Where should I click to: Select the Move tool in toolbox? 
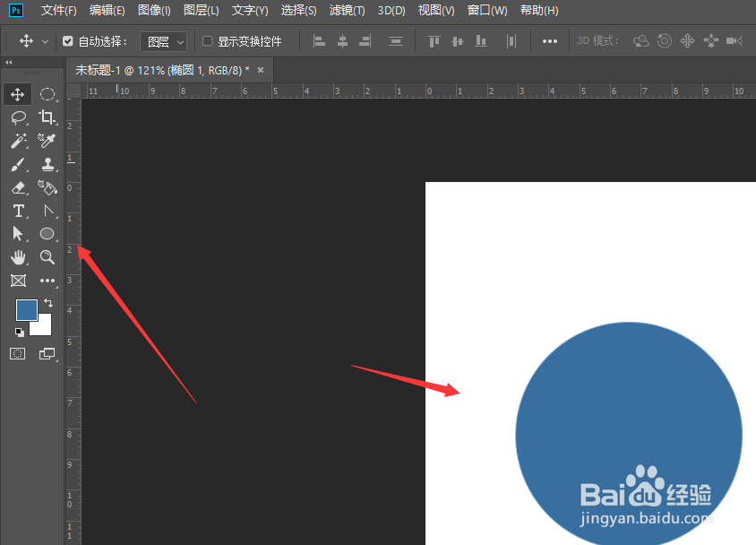pos(17,94)
